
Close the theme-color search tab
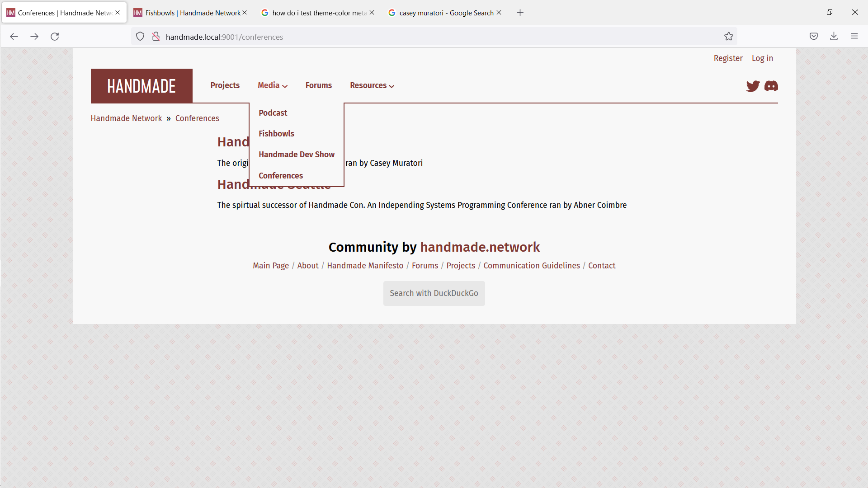372,13
